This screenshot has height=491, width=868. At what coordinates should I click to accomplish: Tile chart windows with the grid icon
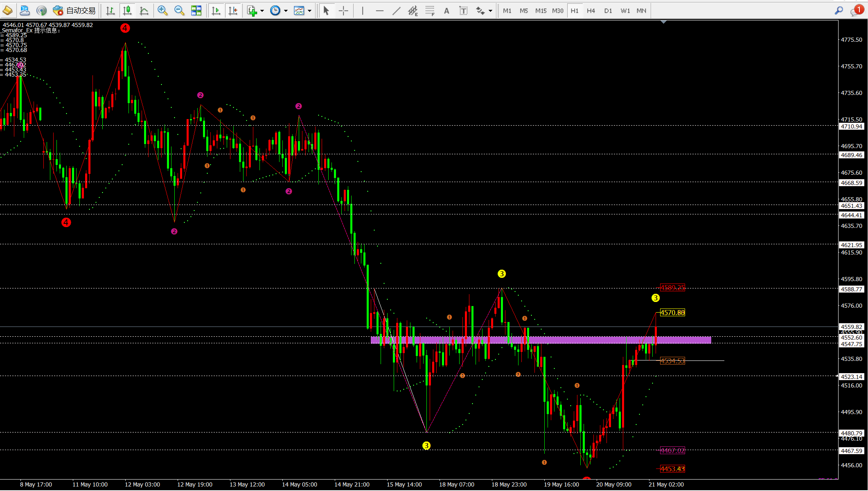(196, 11)
